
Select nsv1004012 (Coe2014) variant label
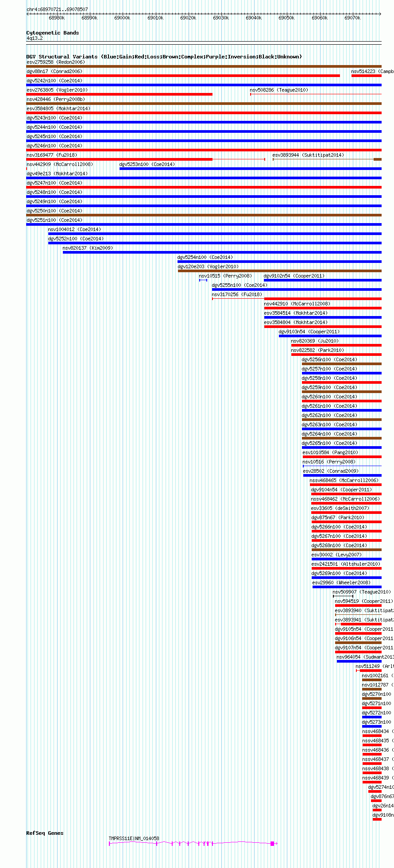click(74, 229)
